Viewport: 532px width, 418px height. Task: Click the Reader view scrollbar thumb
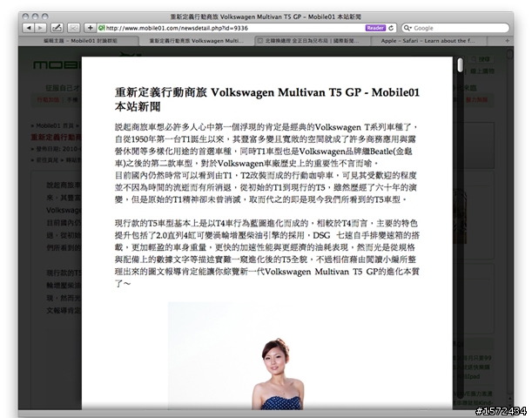coord(460,65)
